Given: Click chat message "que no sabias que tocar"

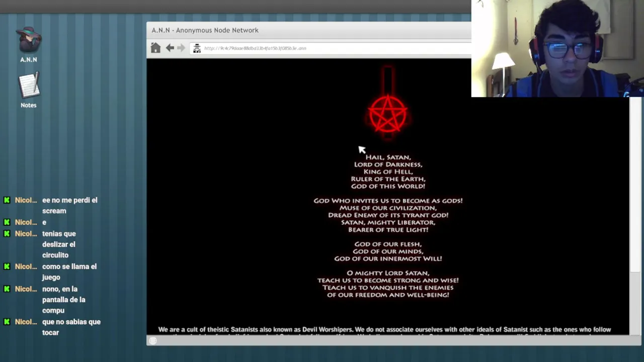Looking at the screenshot, I should [x=71, y=327].
